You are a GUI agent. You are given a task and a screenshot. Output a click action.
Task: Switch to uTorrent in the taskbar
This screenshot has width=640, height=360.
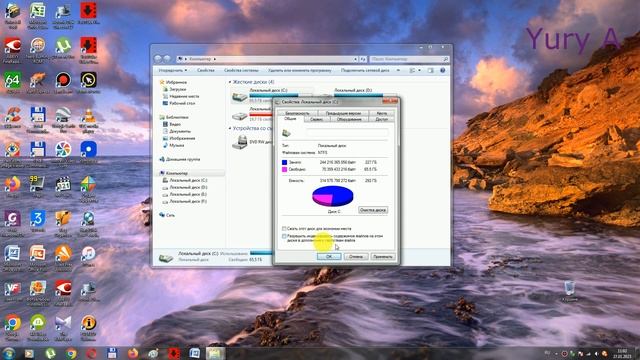[50, 353]
